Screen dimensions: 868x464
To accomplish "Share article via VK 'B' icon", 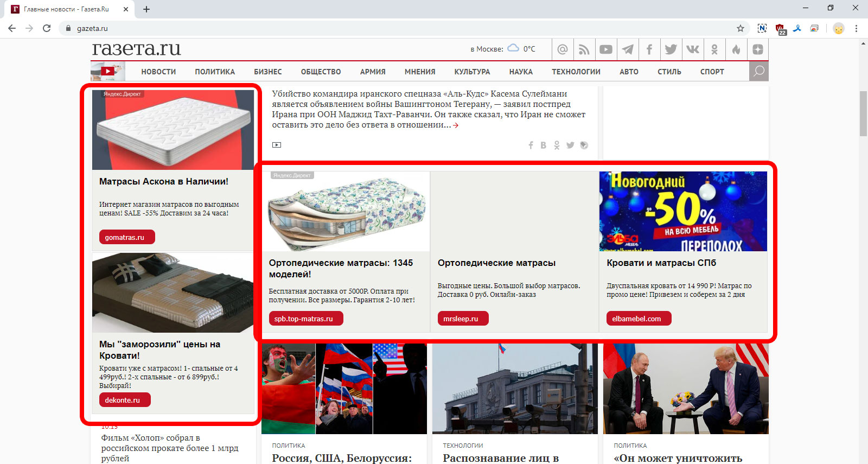I will (x=543, y=145).
